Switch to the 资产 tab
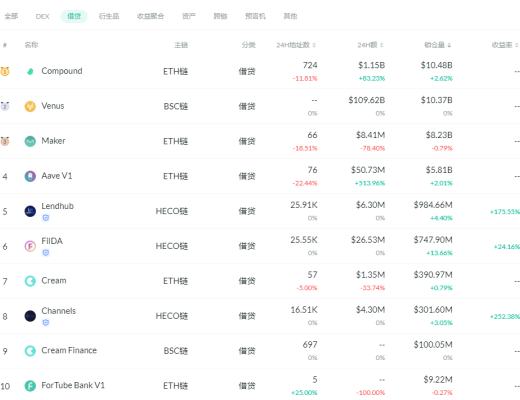 (189, 16)
